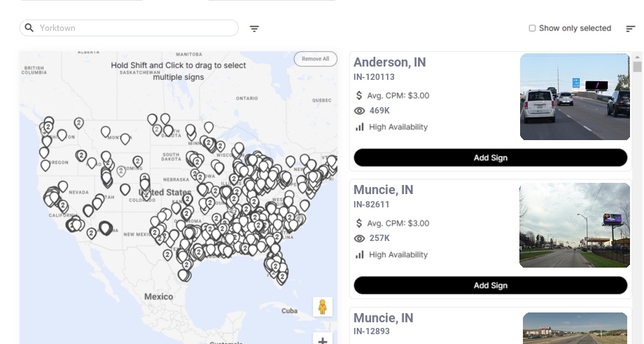Click the search magnifier icon
This screenshot has height=344, width=644.
(29, 28)
